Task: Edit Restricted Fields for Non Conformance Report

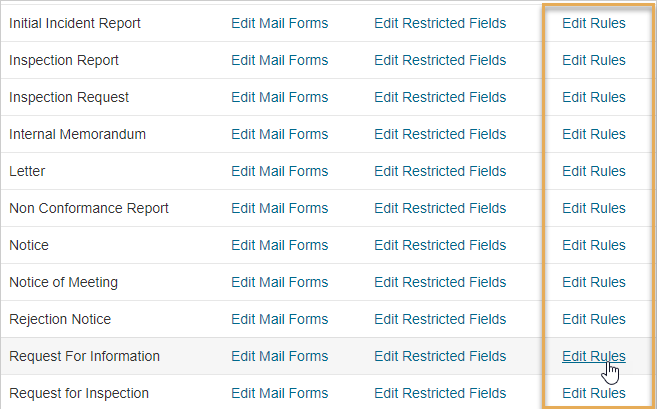Action: (x=440, y=208)
